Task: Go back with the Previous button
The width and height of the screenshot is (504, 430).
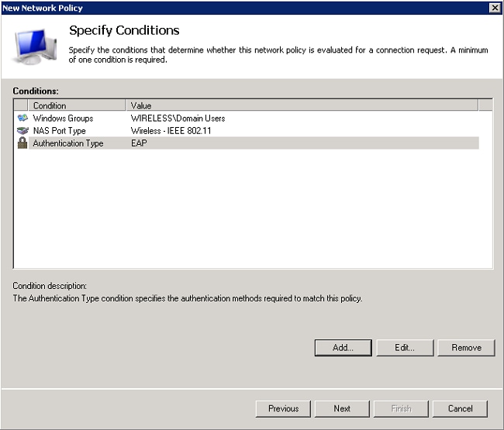Action: [x=284, y=409]
